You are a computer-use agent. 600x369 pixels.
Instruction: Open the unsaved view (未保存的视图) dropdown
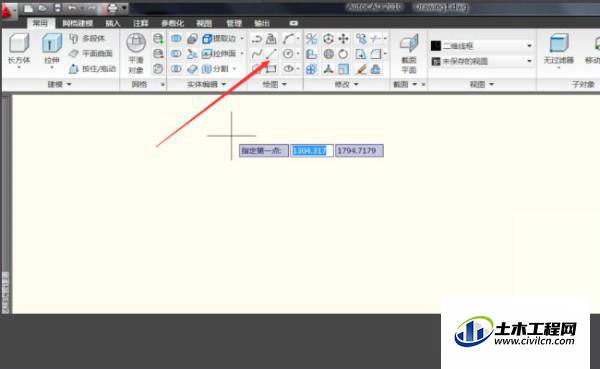point(481,61)
